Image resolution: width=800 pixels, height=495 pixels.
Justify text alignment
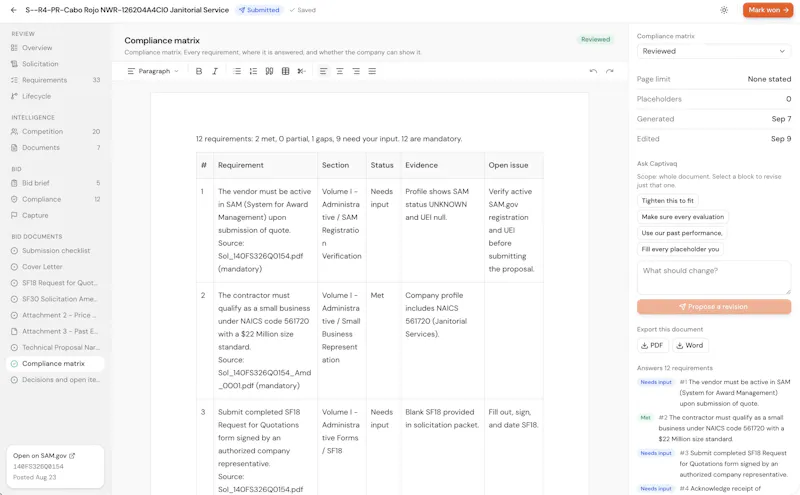pos(372,71)
